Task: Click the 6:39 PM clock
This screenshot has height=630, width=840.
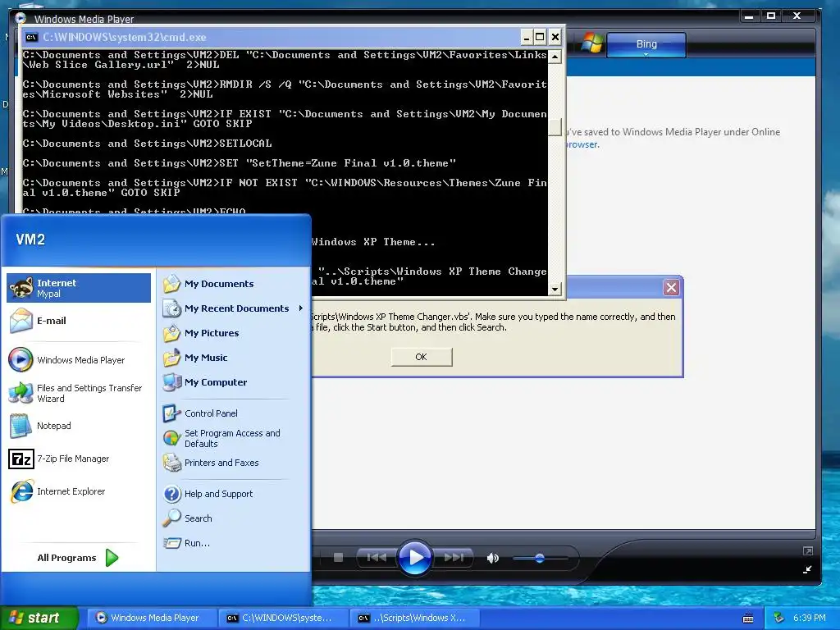Action: pyautogui.click(x=810, y=618)
